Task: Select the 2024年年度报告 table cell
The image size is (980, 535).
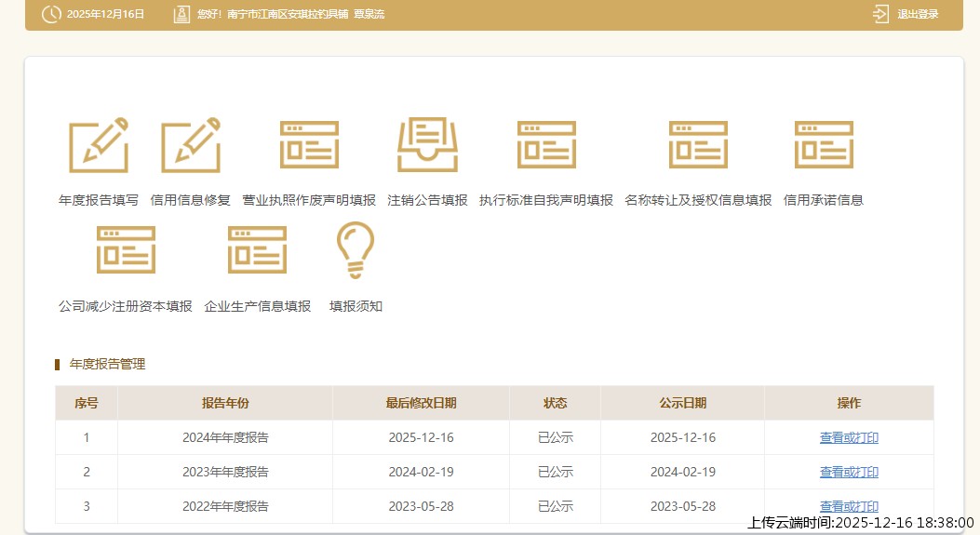Action: [x=225, y=437]
